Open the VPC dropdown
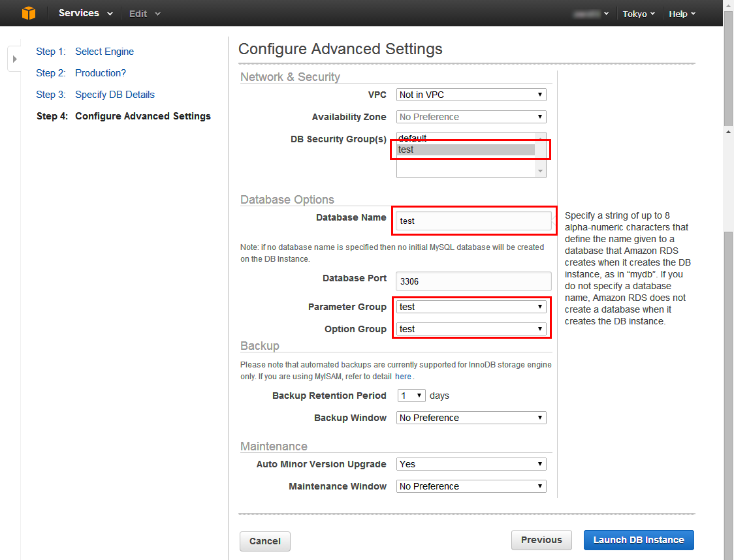The image size is (734, 560). 471,95
